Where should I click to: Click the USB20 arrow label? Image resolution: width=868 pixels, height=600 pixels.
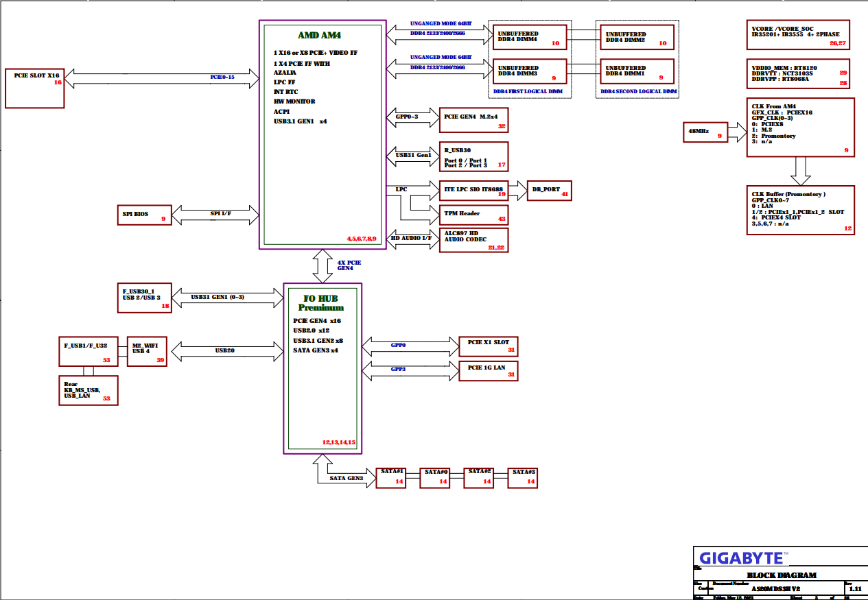pyautogui.click(x=225, y=350)
